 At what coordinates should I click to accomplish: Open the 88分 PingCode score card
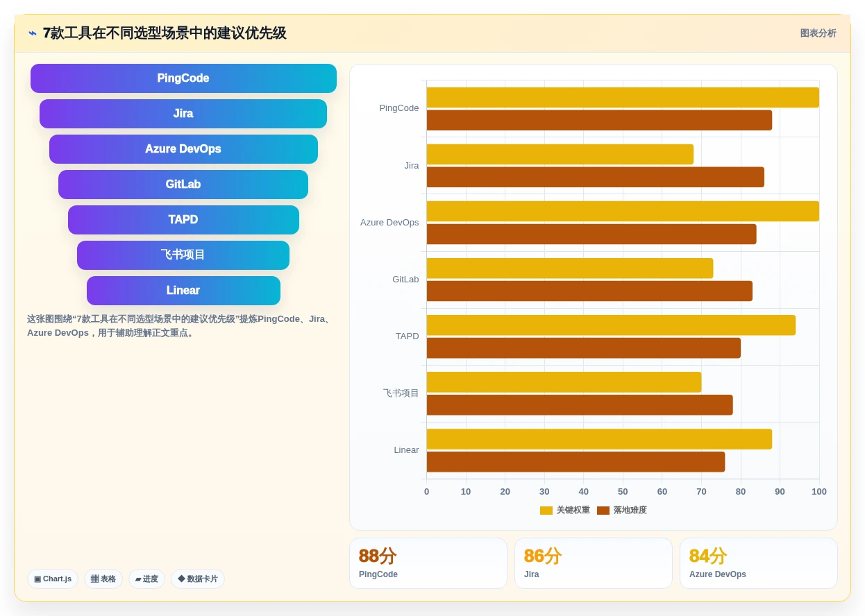point(428,563)
